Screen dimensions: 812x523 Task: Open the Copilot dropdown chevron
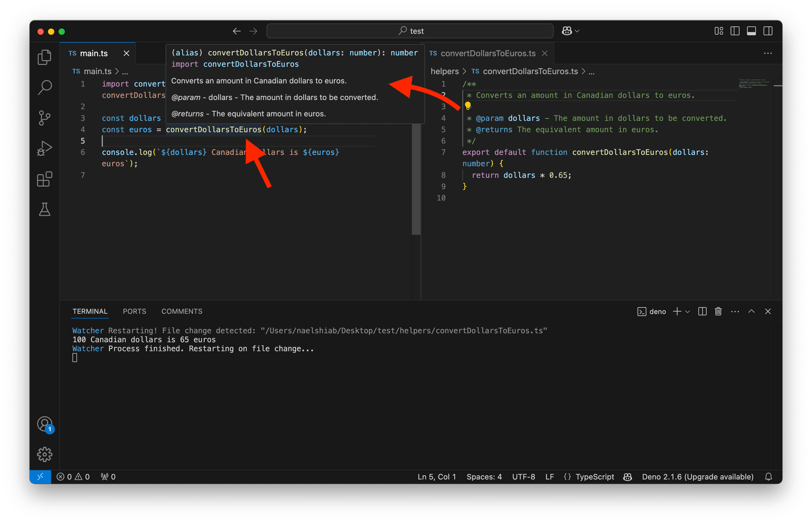tap(577, 31)
